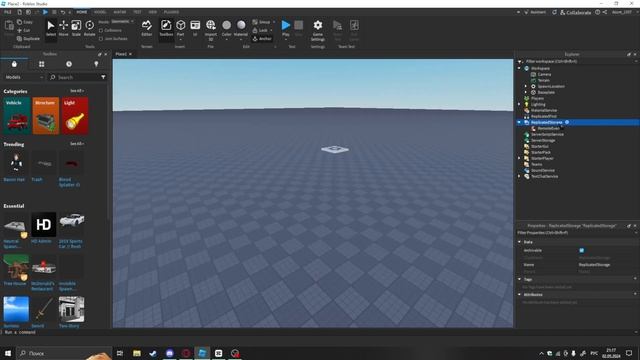Collapse the Workspace tree node

(519, 69)
